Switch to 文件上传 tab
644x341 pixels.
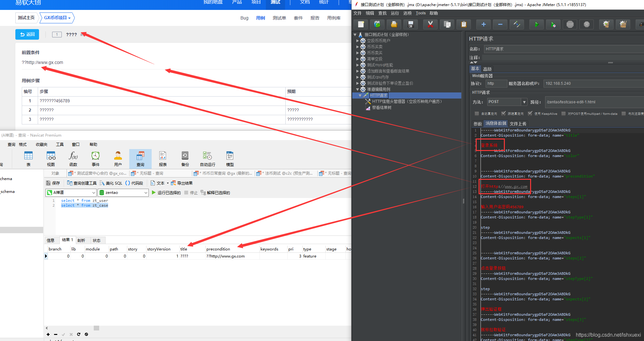point(518,124)
